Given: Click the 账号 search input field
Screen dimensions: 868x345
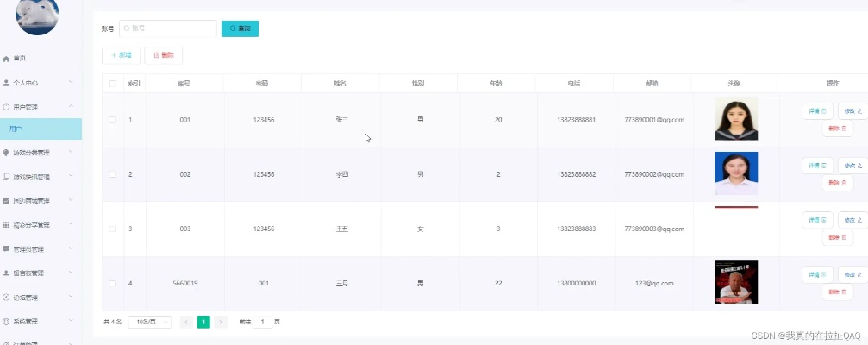Looking at the screenshot, I should tap(169, 28).
